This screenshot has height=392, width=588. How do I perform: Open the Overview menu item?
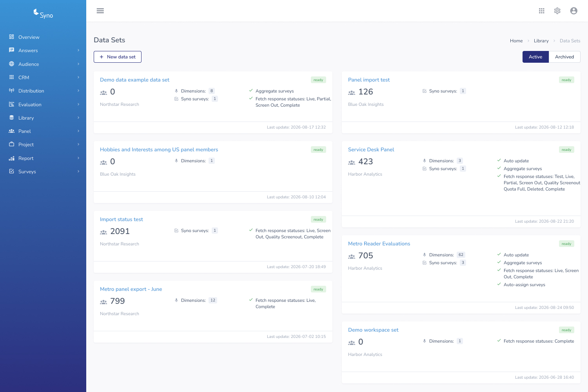tap(43, 37)
